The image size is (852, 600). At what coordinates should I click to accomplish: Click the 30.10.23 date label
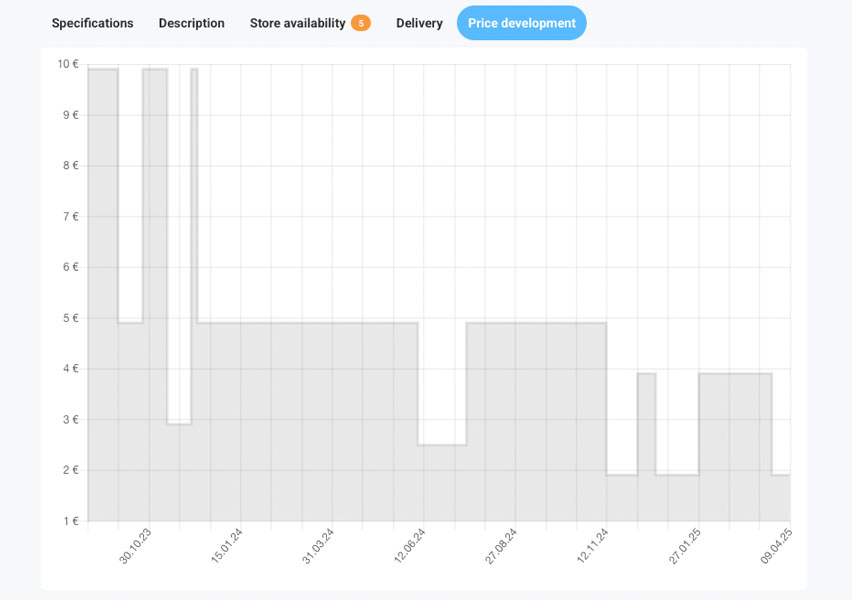pos(133,543)
